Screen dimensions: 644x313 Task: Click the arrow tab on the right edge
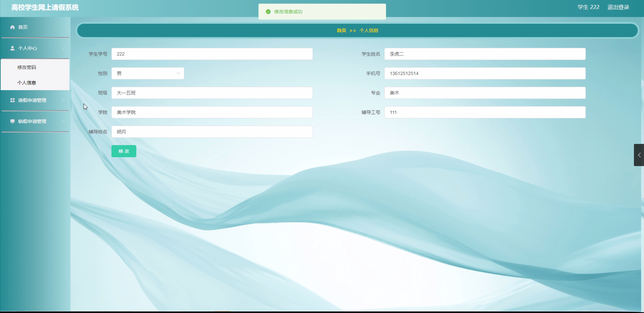coord(639,155)
